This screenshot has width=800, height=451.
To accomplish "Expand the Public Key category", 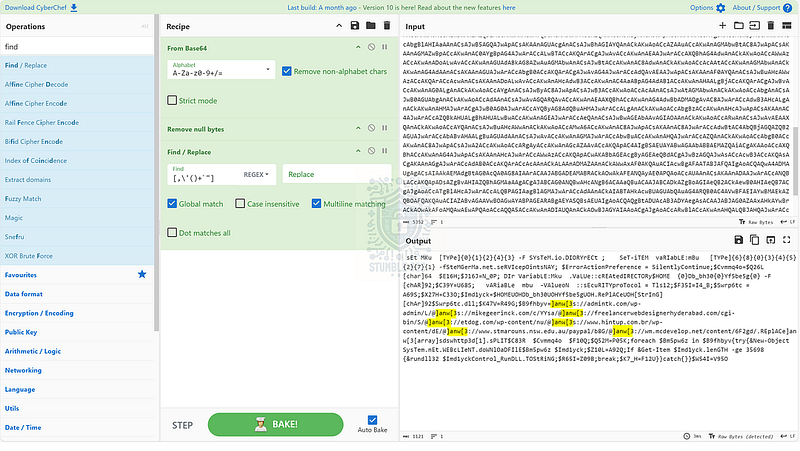I will click(x=77, y=332).
